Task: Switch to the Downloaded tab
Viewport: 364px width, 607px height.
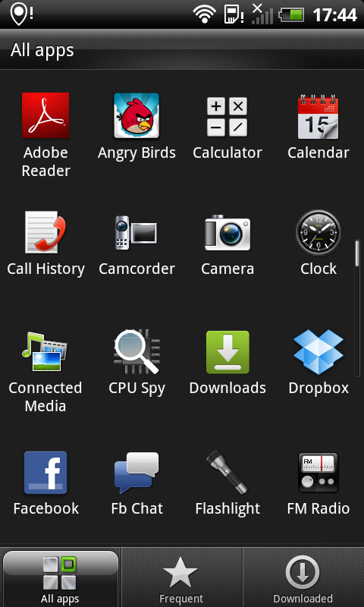Action: tap(303, 577)
